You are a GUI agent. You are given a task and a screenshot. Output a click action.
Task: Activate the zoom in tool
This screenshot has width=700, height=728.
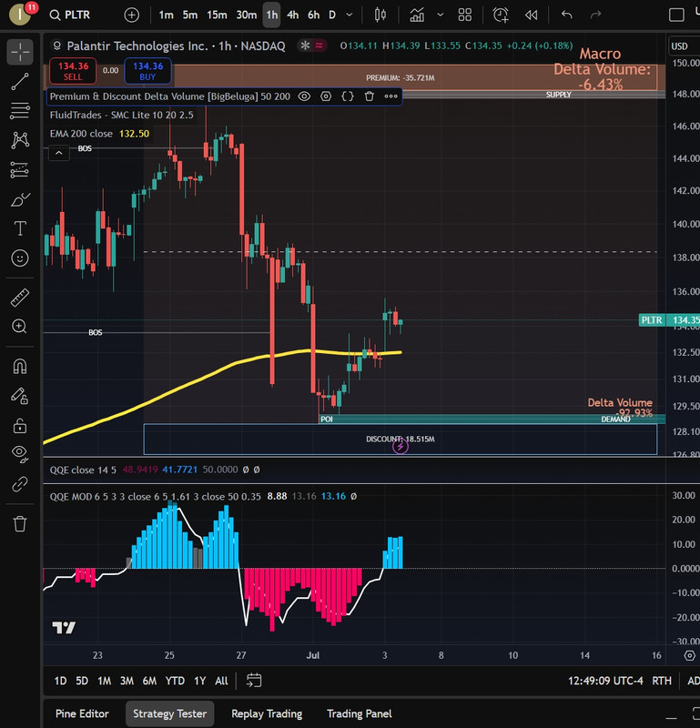20,327
